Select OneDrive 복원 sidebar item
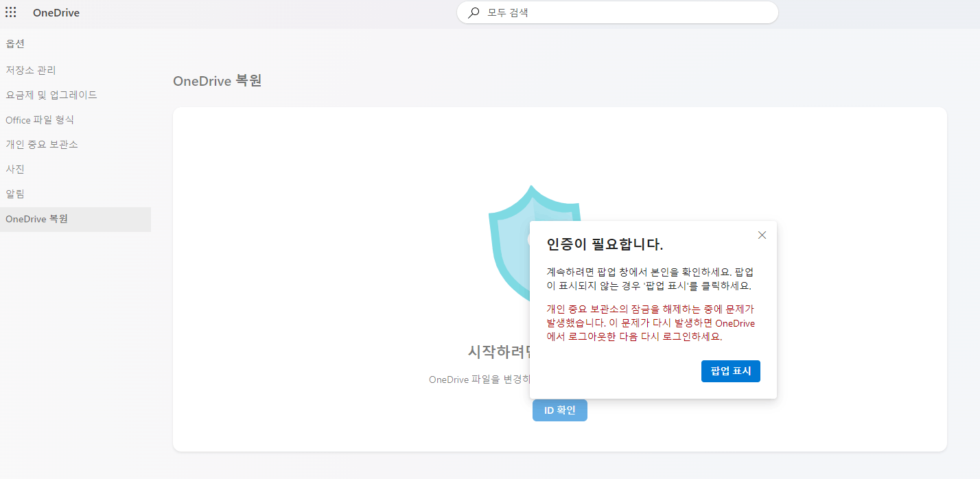Viewport: 980px width, 479px height. coord(75,220)
